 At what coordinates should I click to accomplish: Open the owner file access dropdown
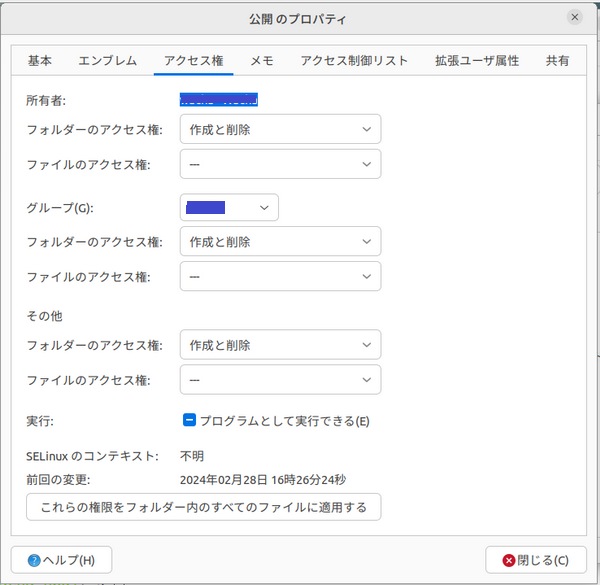click(280, 164)
